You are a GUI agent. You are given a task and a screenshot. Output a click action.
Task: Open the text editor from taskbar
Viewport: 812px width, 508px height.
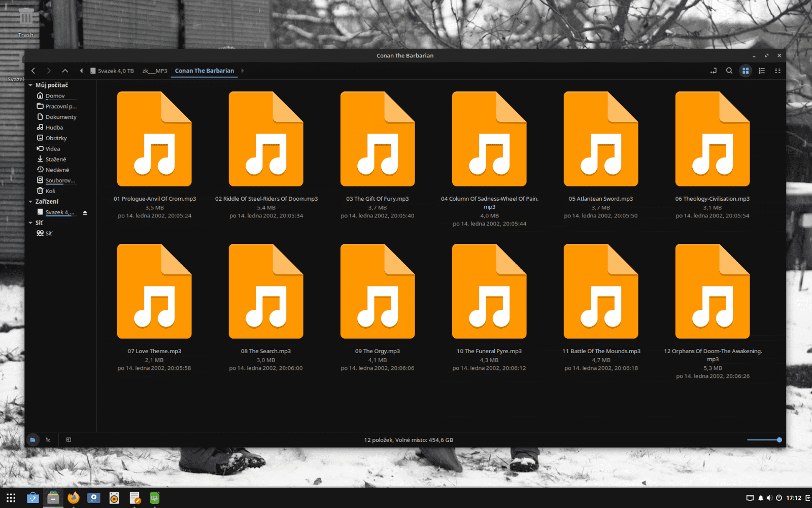134,498
